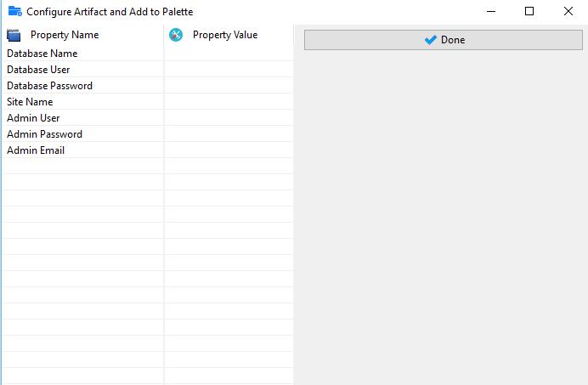
Task: Edit the Site Name value cell
Action: tap(229, 102)
